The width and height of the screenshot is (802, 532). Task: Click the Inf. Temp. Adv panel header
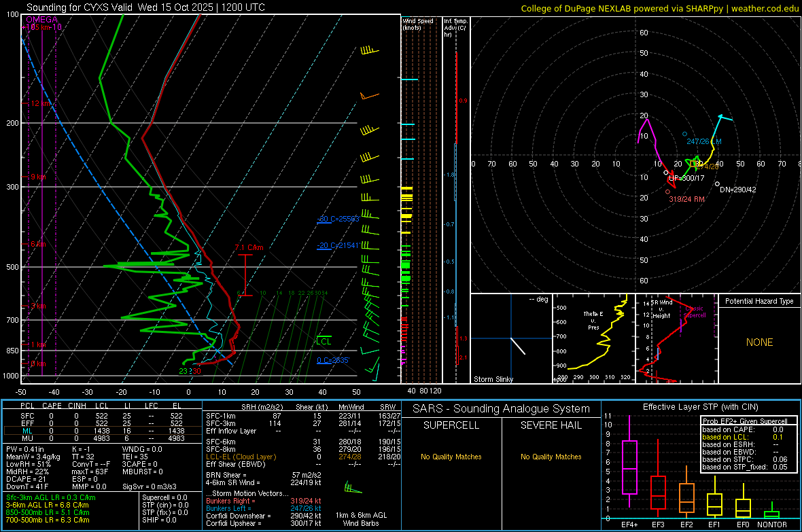click(x=455, y=28)
